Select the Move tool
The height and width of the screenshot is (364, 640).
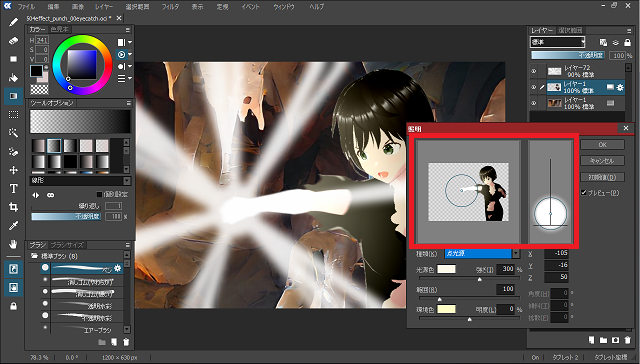pyautogui.click(x=13, y=170)
